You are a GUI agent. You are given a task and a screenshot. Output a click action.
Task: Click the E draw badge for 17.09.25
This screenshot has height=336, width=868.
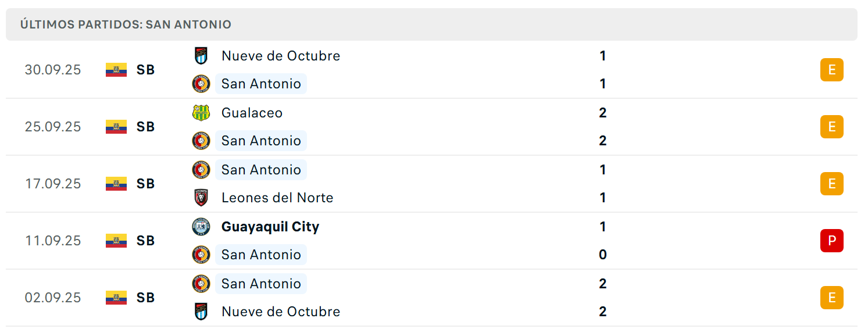tap(832, 184)
